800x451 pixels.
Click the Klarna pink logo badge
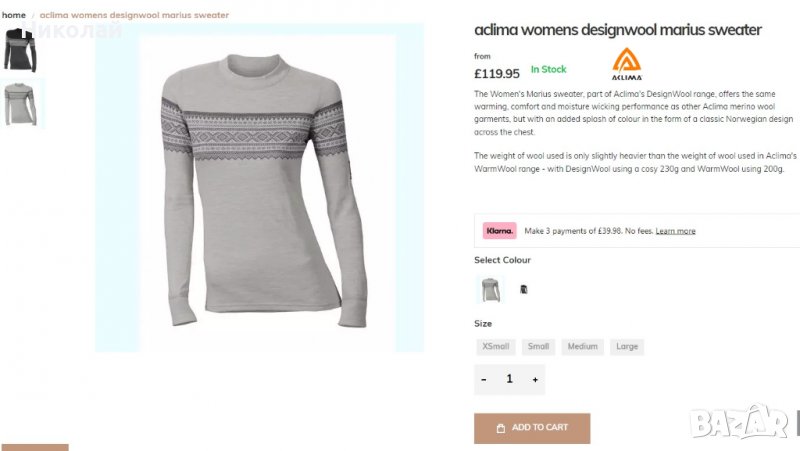coord(499,231)
